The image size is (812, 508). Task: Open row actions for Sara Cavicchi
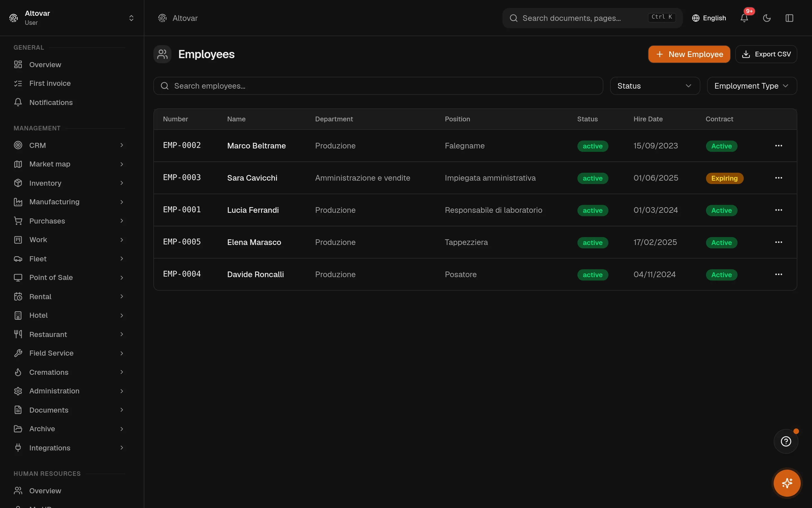pos(778,178)
